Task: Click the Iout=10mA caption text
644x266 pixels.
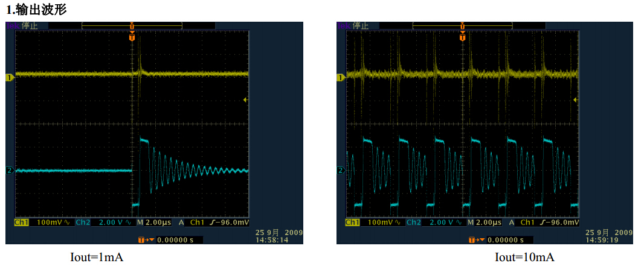Action: pyautogui.click(x=524, y=258)
